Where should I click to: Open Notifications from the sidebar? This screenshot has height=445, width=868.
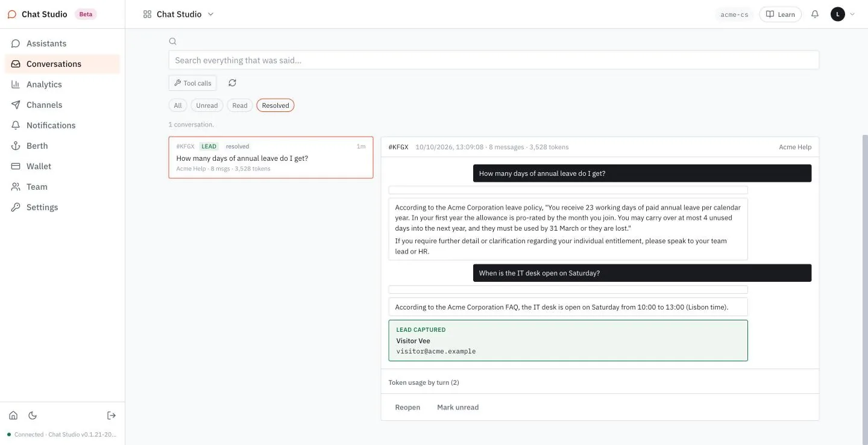point(62,125)
